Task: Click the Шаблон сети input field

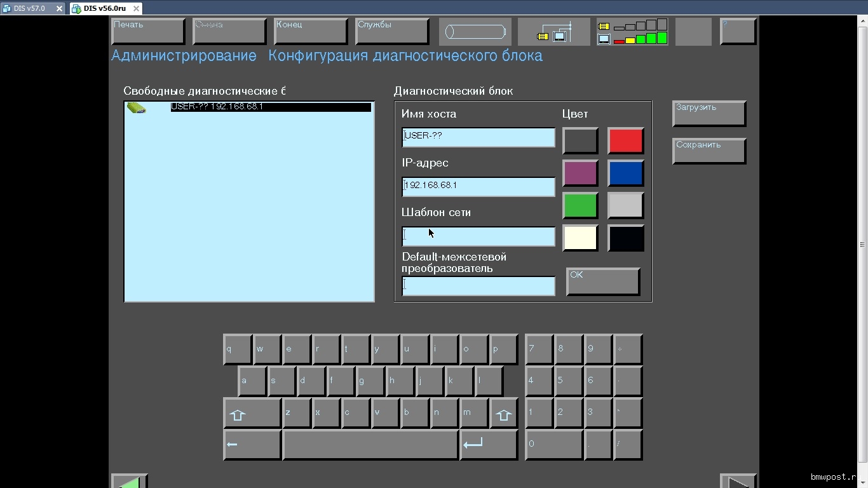Action: tap(478, 236)
